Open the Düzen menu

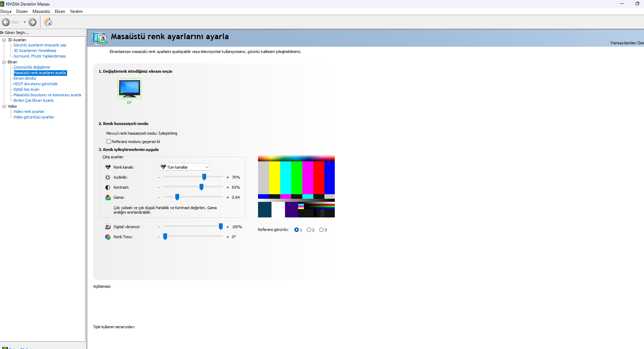coord(22,11)
